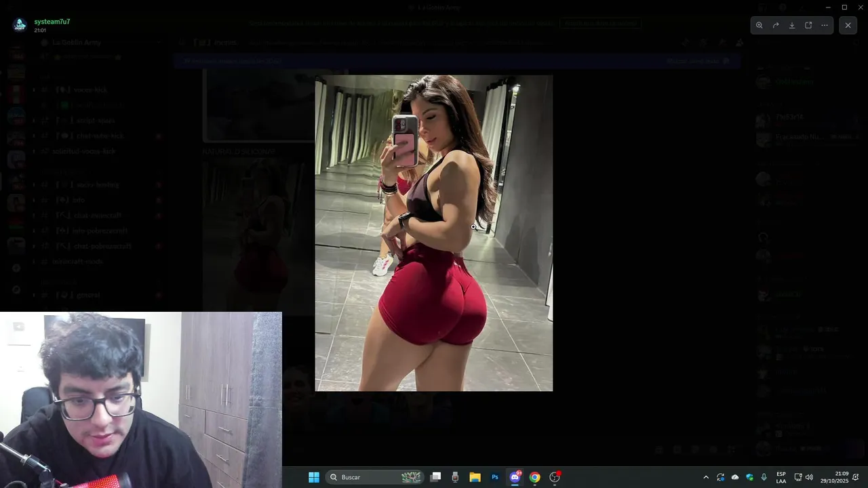Open File Explorer from the taskbar
The width and height of the screenshot is (868, 488).
(475, 477)
